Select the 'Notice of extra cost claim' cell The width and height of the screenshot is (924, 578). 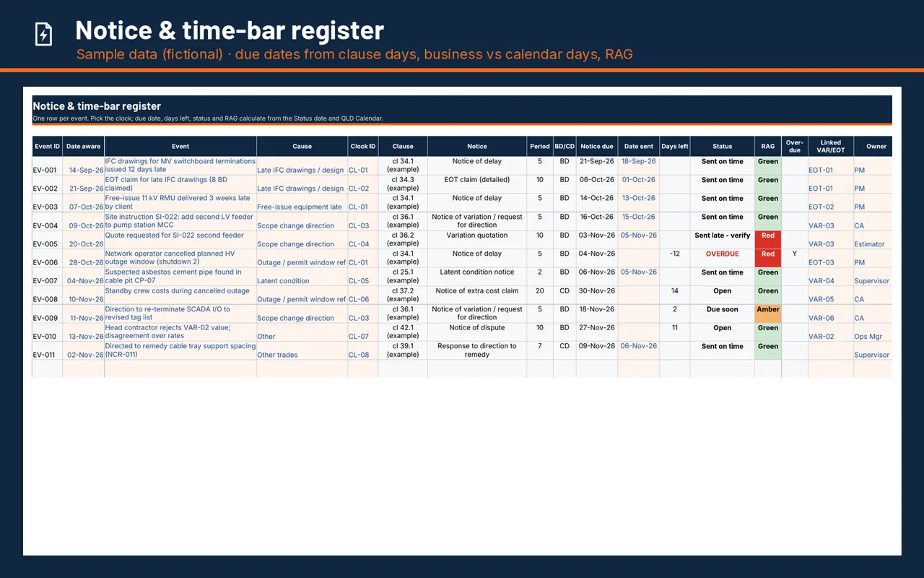477,295
